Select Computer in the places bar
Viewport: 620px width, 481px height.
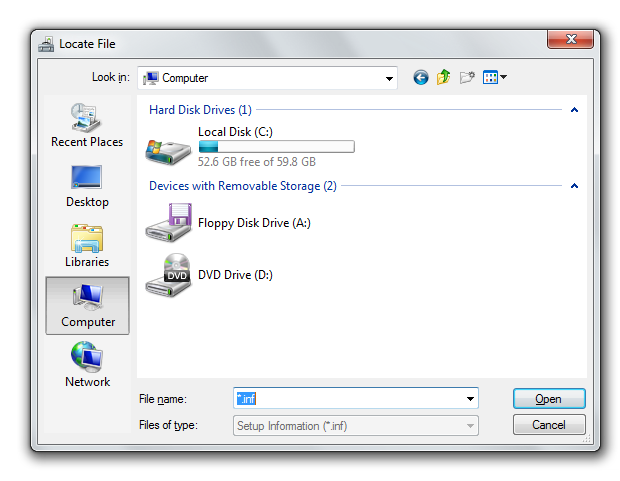point(87,306)
